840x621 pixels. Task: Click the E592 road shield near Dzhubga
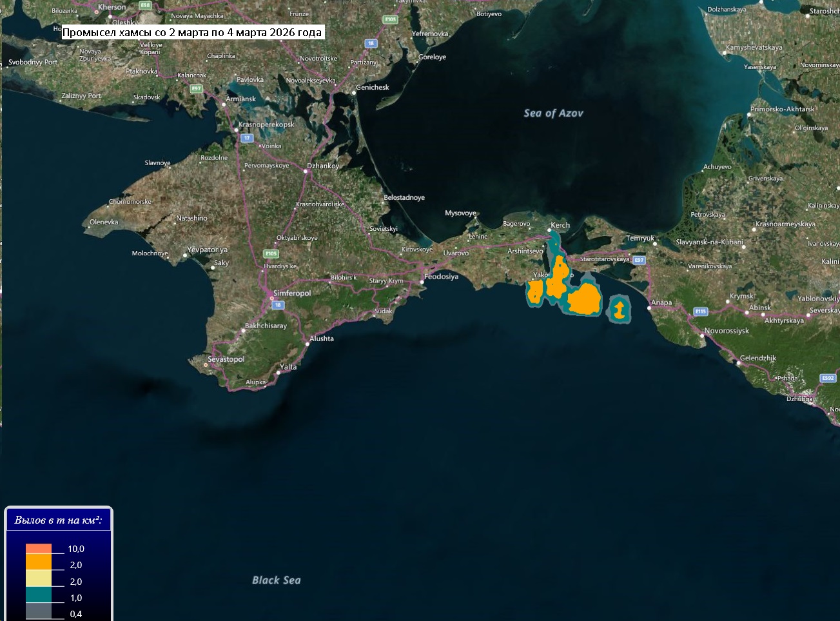828,378
